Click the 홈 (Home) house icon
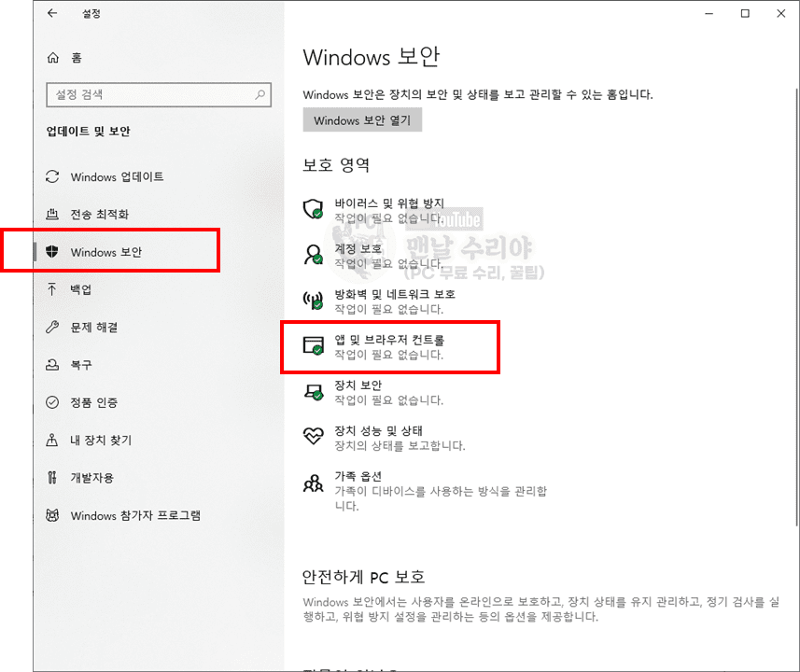This screenshot has height=672, width=800. click(x=52, y=58)
